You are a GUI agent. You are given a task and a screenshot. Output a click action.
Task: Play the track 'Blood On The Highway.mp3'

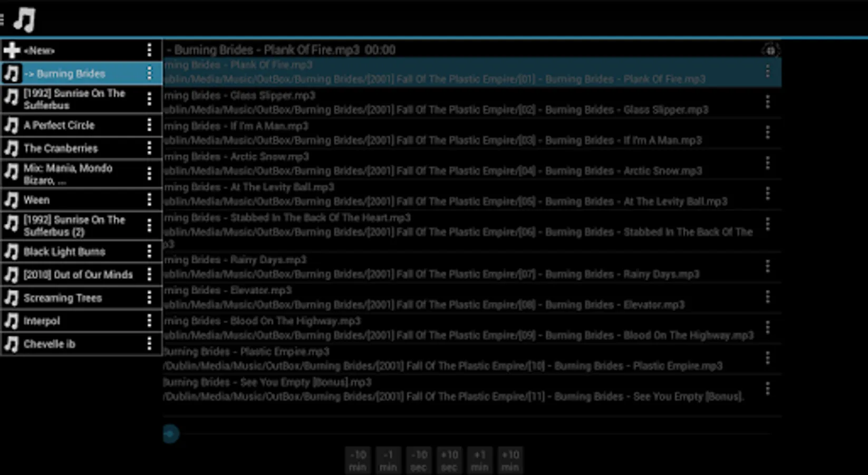tap(472, 328)
